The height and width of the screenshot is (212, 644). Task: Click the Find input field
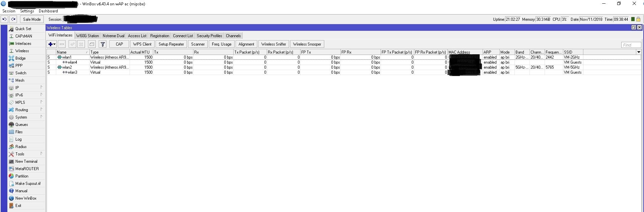pos(631,45)
